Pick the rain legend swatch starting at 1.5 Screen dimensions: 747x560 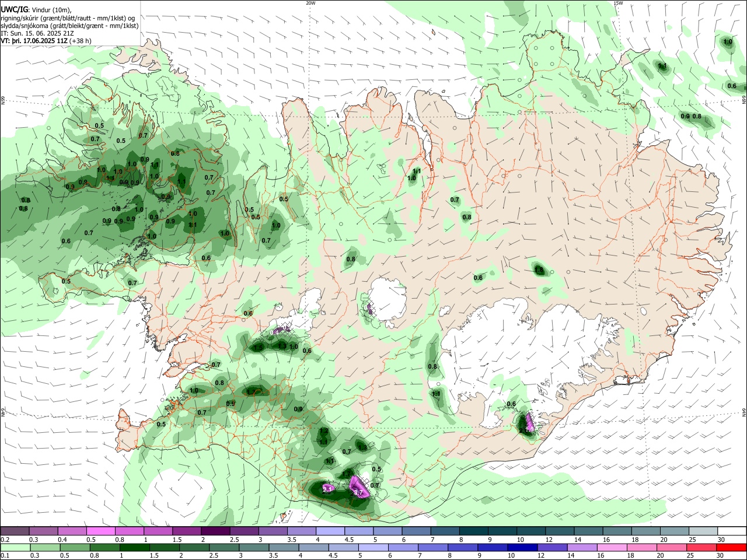coord(164,547)
